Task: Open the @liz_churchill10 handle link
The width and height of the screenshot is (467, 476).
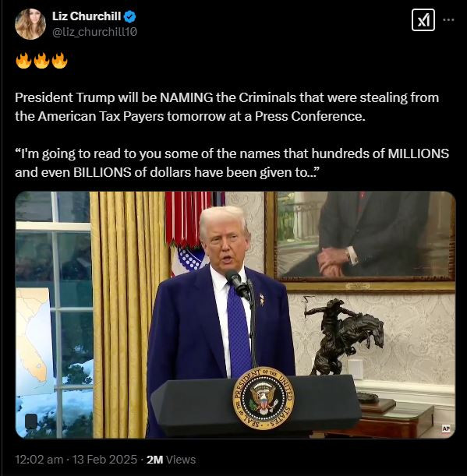Action: point(94,32)
